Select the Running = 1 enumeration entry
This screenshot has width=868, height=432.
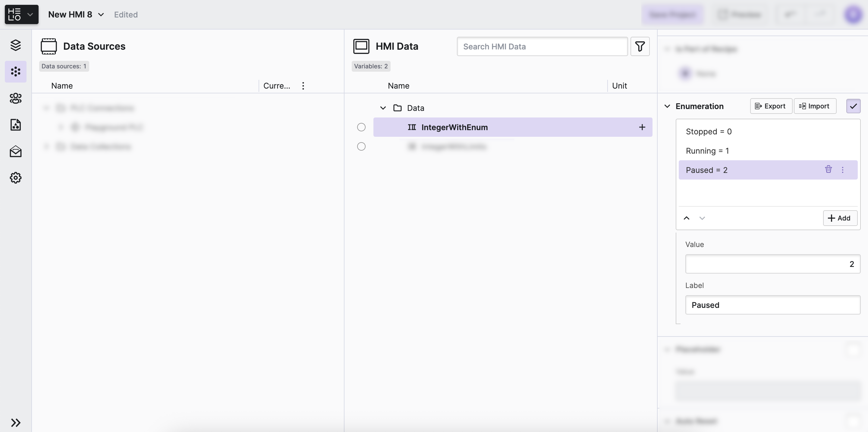click(707, 151)
